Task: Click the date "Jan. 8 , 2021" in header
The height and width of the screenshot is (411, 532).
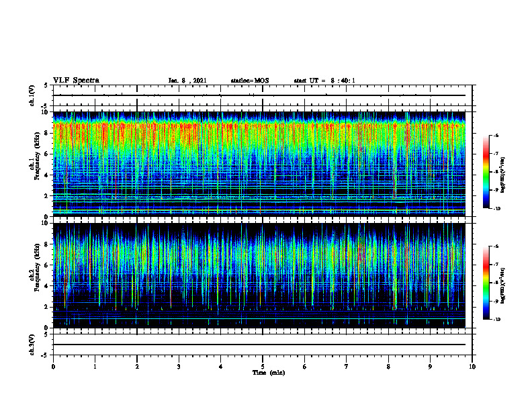Action: (187, 81)
